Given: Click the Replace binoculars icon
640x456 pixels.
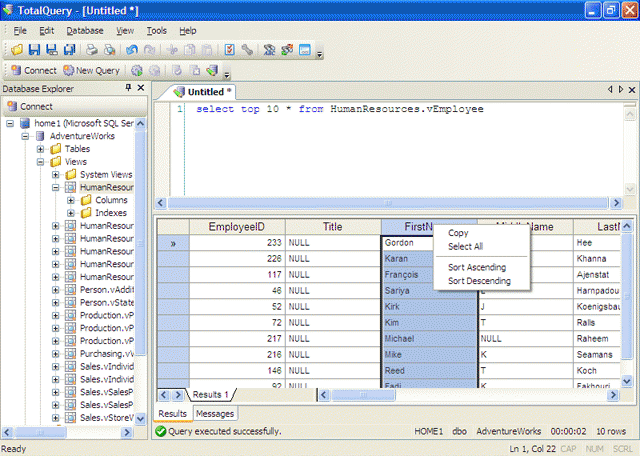Looking at the screenshot, I should [287, 50].
